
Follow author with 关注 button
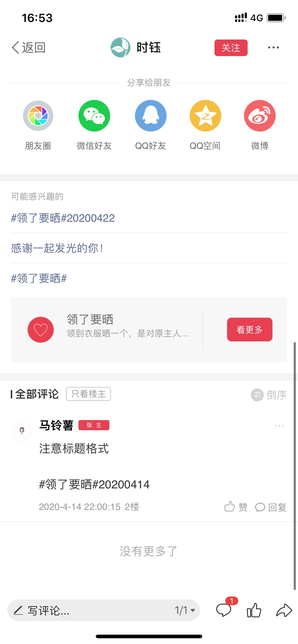tap(231, 48)
